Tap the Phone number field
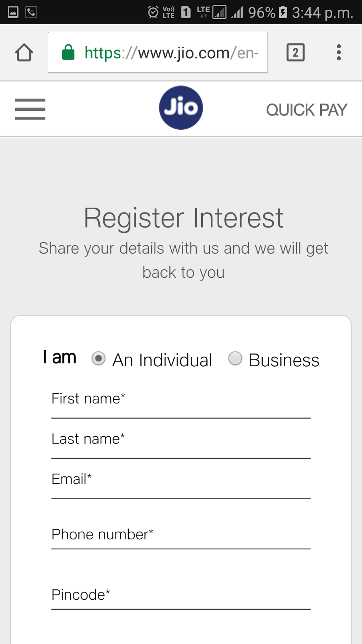Viewport: 362px width, 644px height. [x=181, y=535]
